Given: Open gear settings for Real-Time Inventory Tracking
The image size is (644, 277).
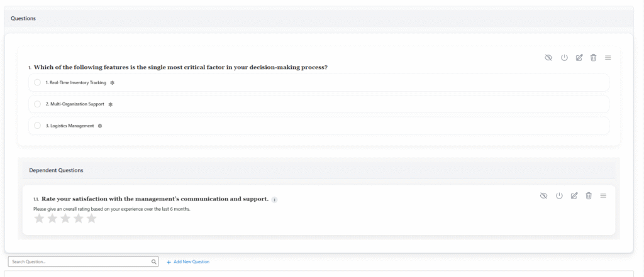Looking at the screenshot, I should coord(113,83).
